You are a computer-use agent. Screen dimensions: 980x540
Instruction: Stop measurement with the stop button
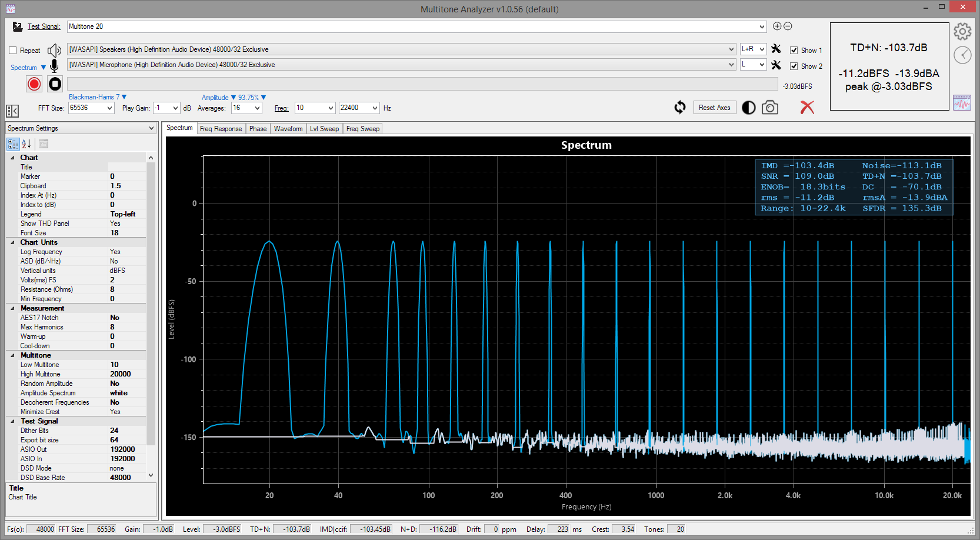pos(55,84)
